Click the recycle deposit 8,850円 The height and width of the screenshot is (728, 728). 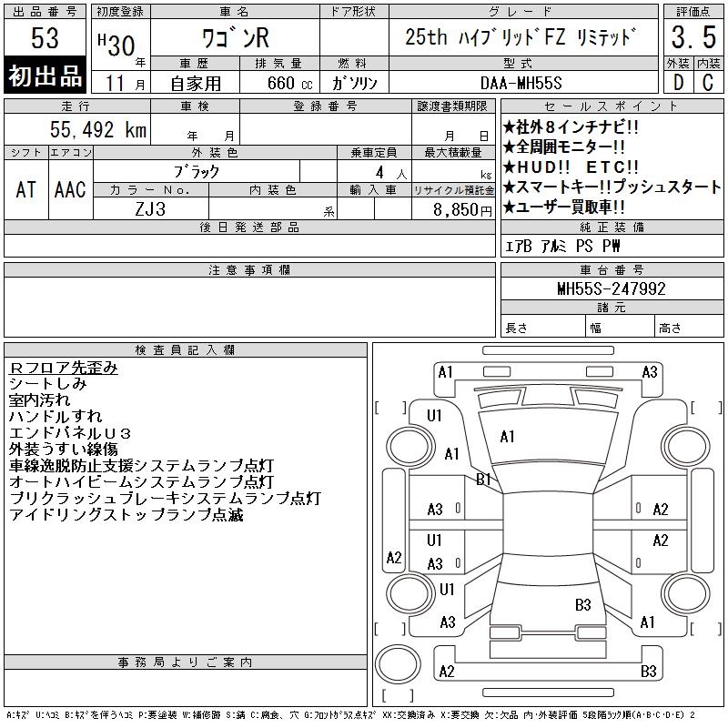(x=462, y=210)
